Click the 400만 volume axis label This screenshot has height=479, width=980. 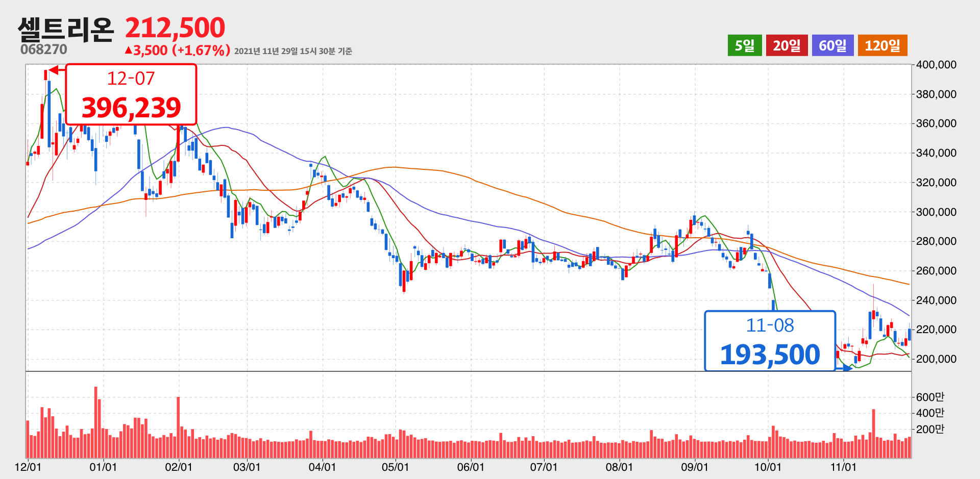click(x=930, y=413)
